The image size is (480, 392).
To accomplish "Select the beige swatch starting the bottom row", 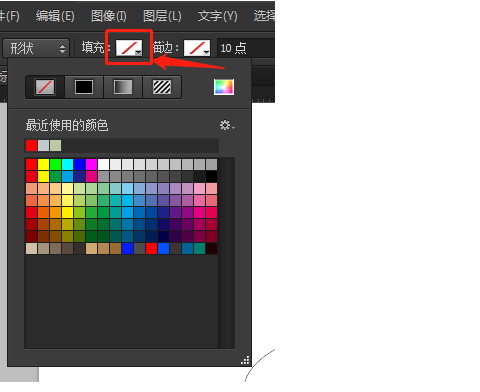I will 31,248.
